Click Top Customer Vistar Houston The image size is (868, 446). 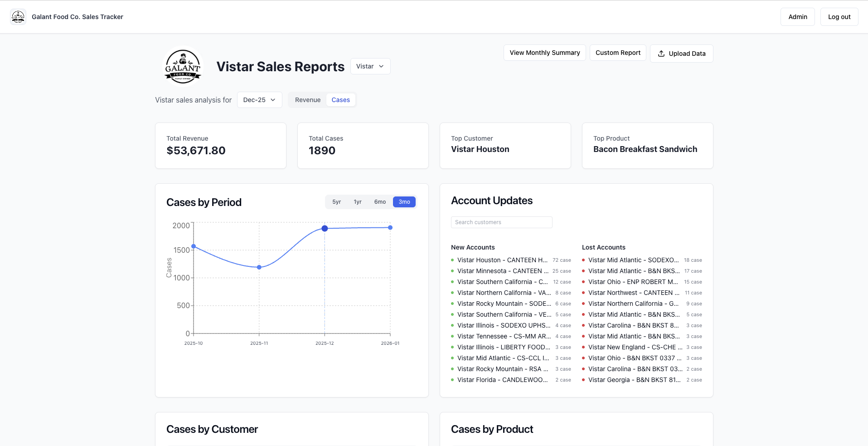(x=480, y=149)
